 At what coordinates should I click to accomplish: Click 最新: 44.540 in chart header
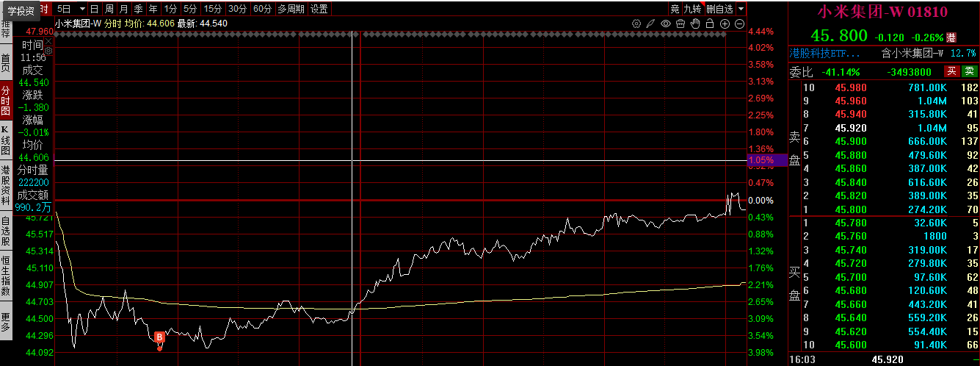202,24
